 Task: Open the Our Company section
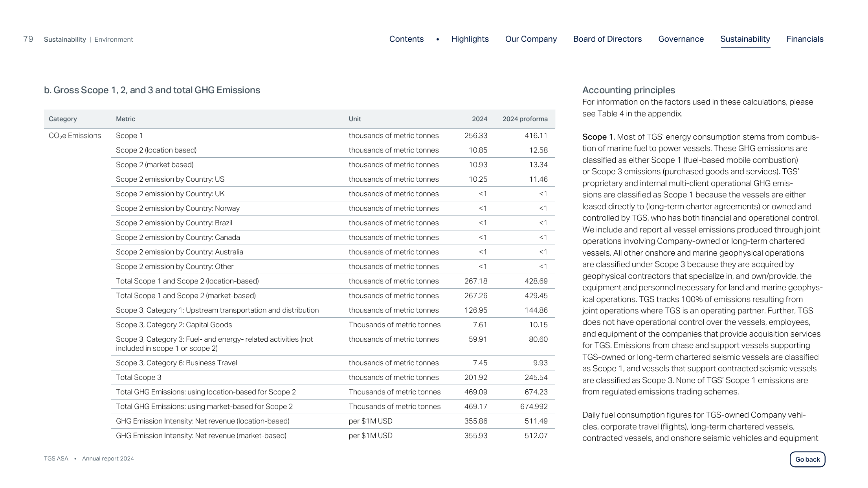(531, 39)
